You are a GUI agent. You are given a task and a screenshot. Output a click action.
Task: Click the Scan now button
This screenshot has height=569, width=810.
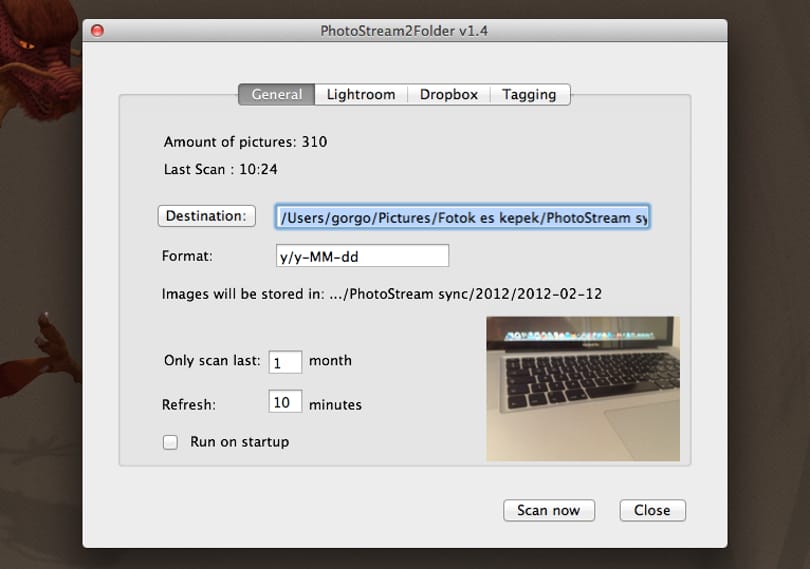click(x=549, y=511)
